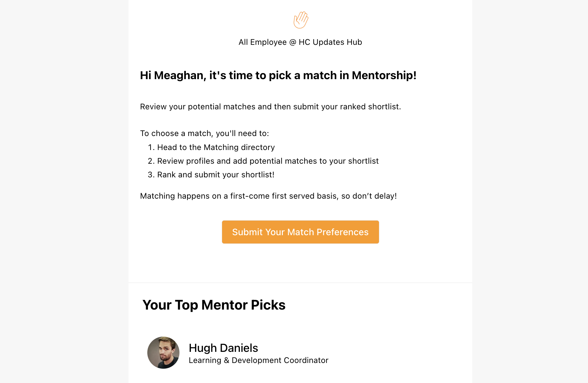Click the list number 1 marker
This screenshot has height=383, width=588.
(151, 147)
